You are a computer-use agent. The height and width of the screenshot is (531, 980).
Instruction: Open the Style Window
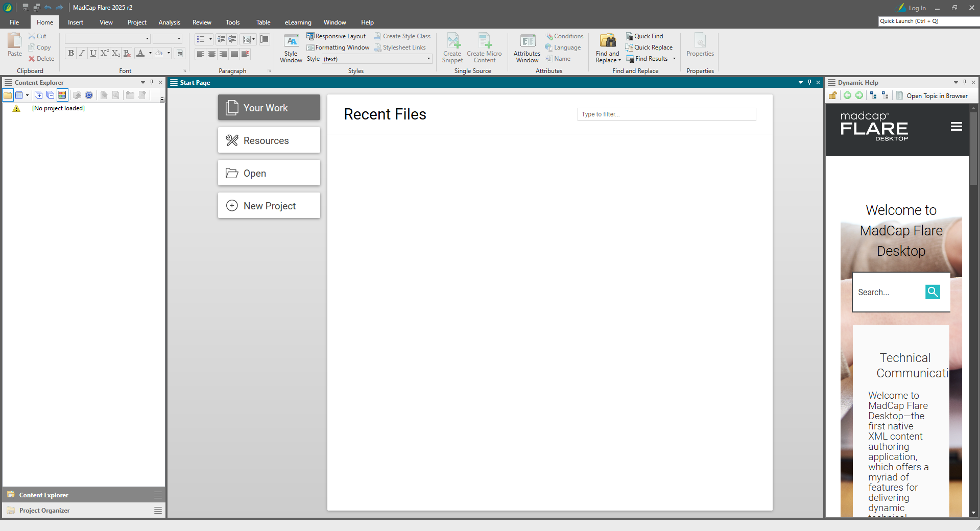pyautogui.click(x=291, y=49)
